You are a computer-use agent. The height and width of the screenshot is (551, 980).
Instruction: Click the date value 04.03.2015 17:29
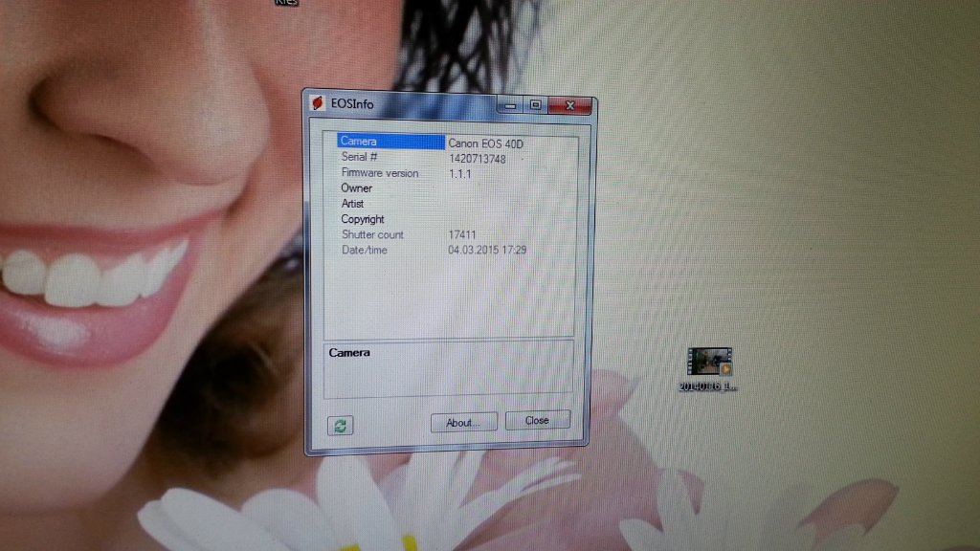pos(487,250)
